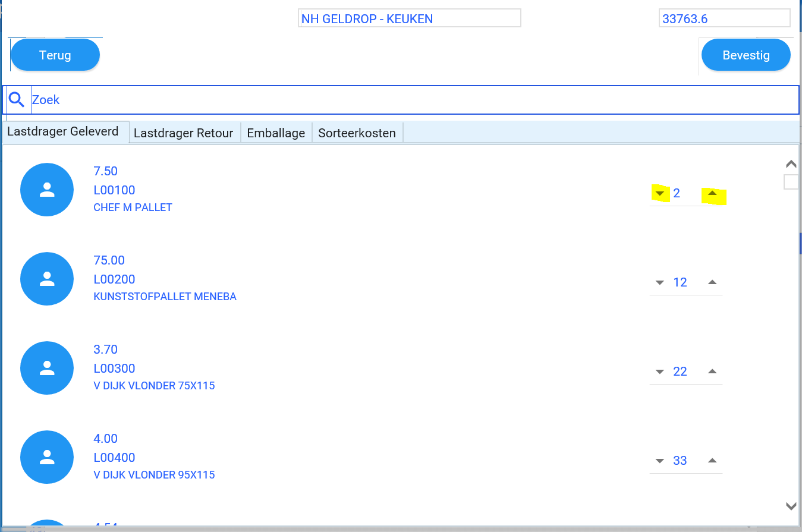Open the Emballage tab
The width and height of the screenshot is (802, 532).
coord(276,133)
